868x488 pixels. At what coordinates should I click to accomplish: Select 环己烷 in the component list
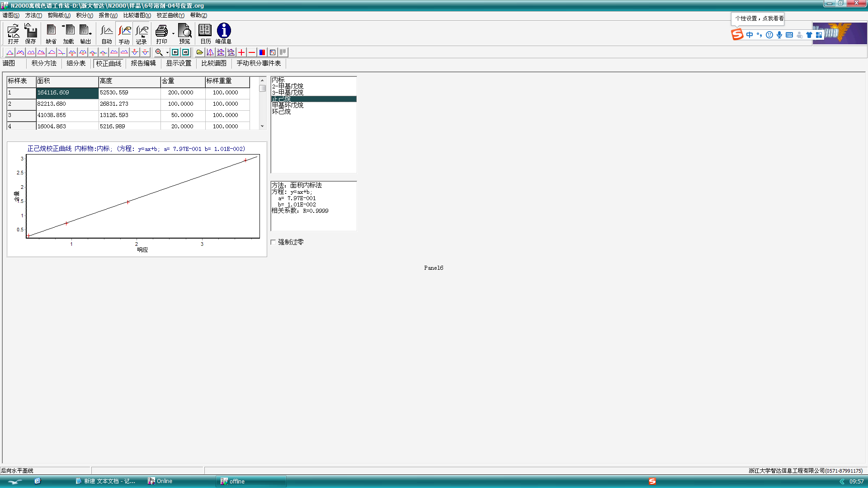tap(281, 112)
